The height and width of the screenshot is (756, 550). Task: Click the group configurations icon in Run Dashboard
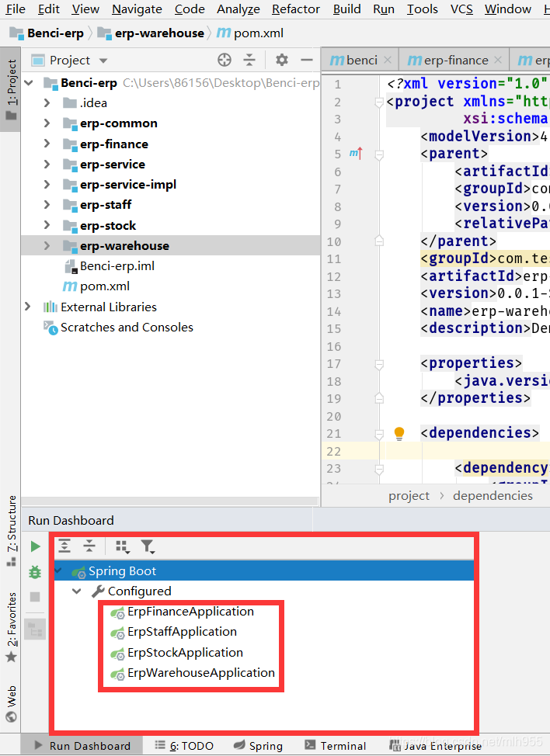pos(123,546)
